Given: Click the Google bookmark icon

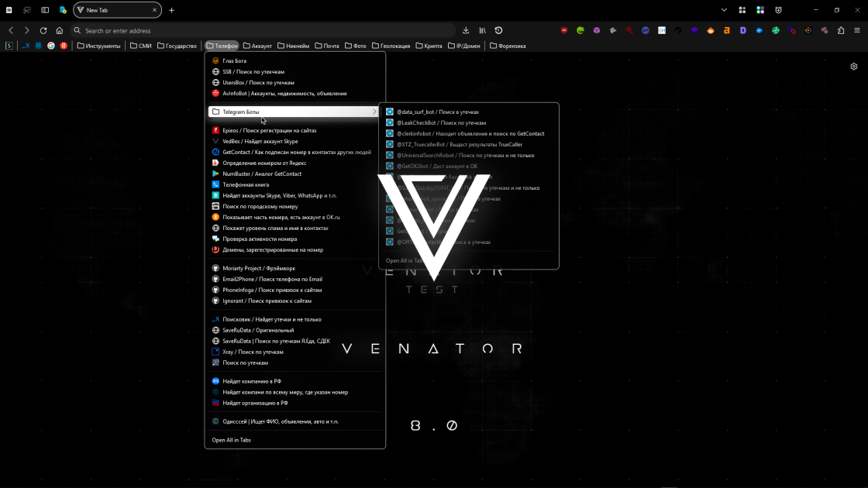Looking at the screenshot, I should pos(51,46).
